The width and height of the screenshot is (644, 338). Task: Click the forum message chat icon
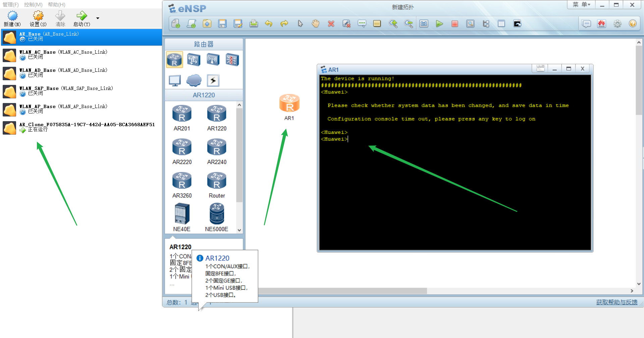pos(586,24)
